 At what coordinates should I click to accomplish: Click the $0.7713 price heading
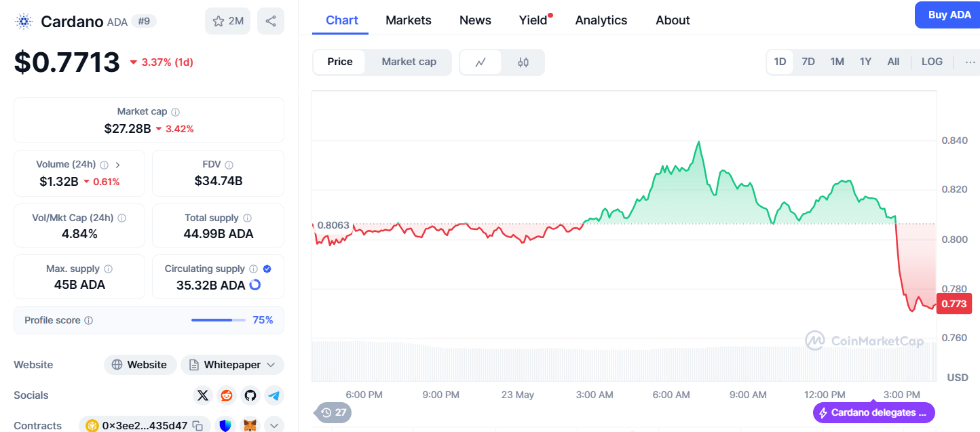click(67, 62)
